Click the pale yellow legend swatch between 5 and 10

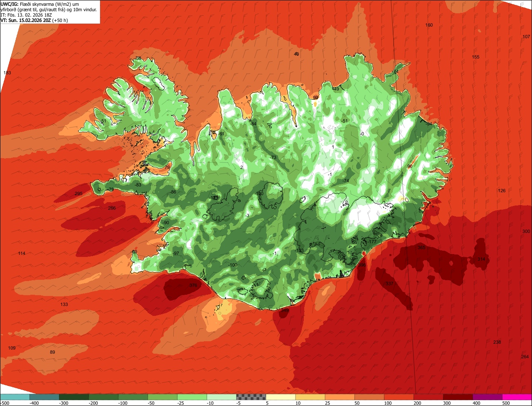[281, 397]
